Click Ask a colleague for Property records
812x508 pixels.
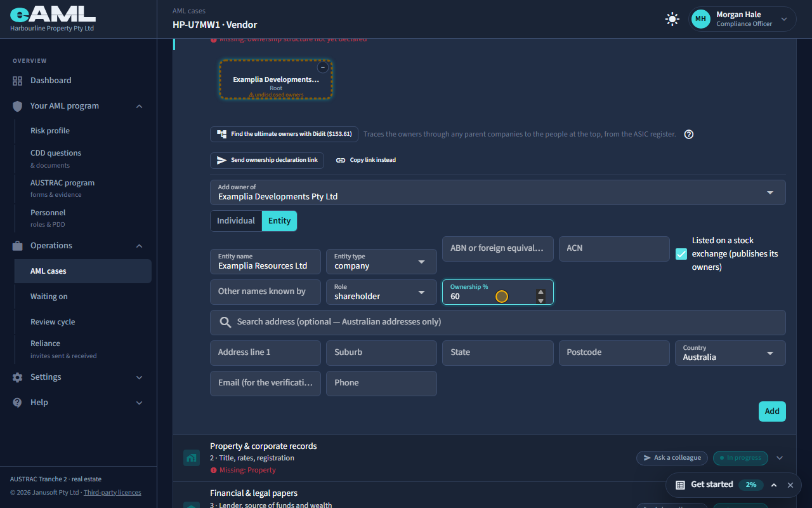click(x=672, y=458)
